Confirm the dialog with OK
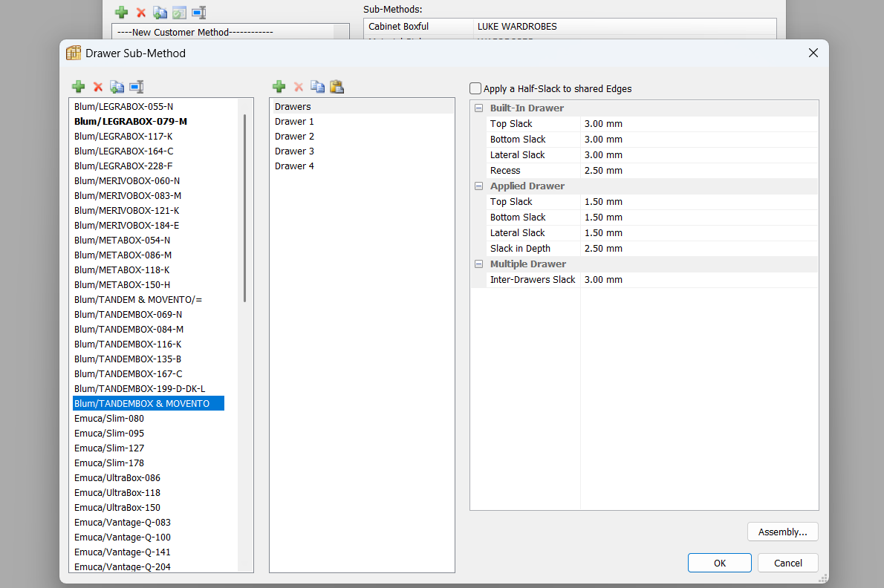The image size is (884, 588). [x=719, y=563]
